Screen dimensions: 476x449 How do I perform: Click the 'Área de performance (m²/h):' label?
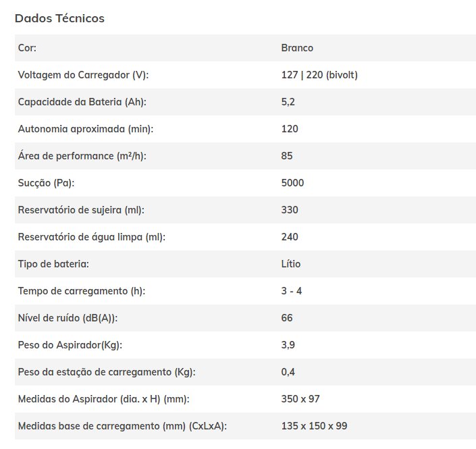[82, 156]
